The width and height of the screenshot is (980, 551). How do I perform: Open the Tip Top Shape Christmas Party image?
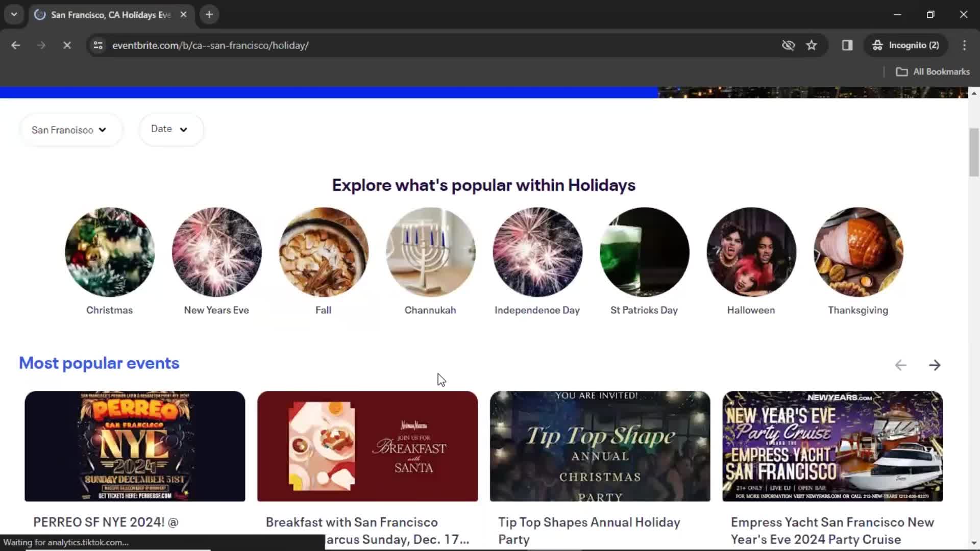point(600,446)
